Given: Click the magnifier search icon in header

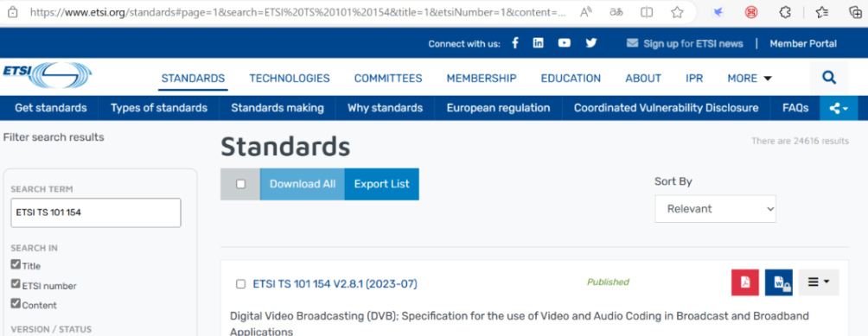Looking at the screenshot, I should tap(829, 78).
